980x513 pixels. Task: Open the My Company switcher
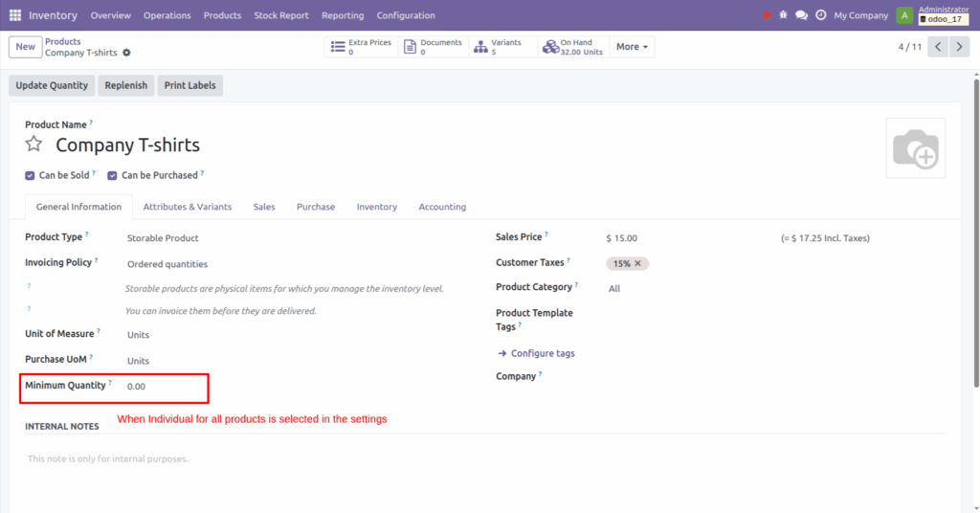click(860, 15)
